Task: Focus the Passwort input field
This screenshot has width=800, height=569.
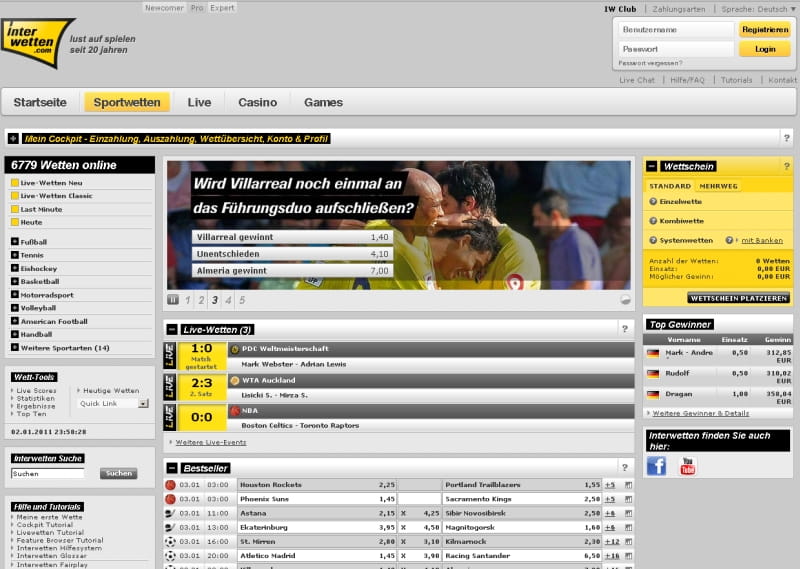Action: 676,49
